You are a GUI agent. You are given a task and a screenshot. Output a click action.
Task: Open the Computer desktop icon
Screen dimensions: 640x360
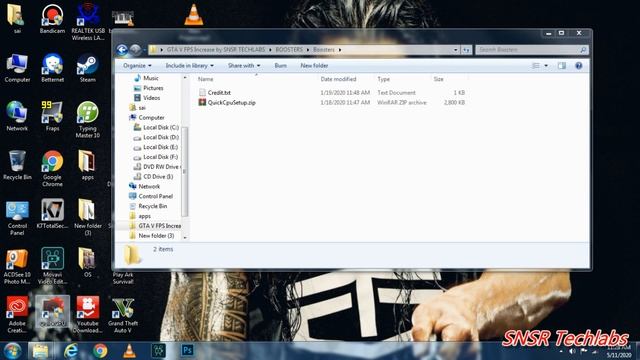tap(17, 68)
